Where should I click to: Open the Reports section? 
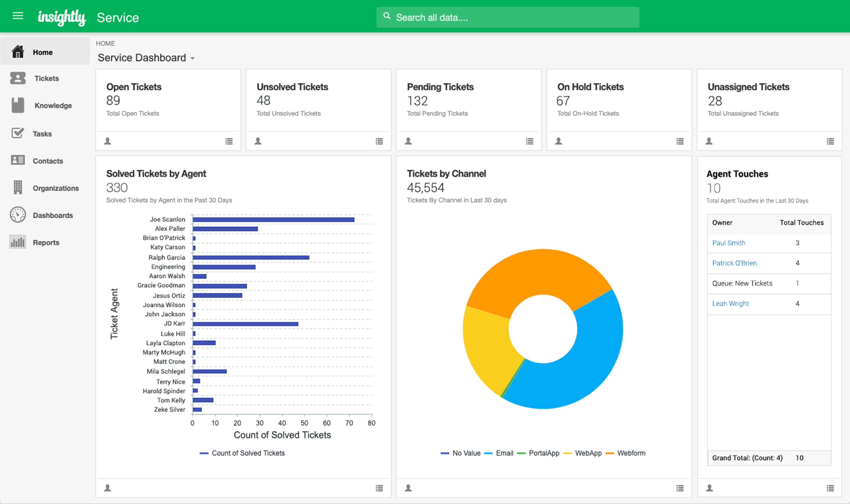click(46, 243)
